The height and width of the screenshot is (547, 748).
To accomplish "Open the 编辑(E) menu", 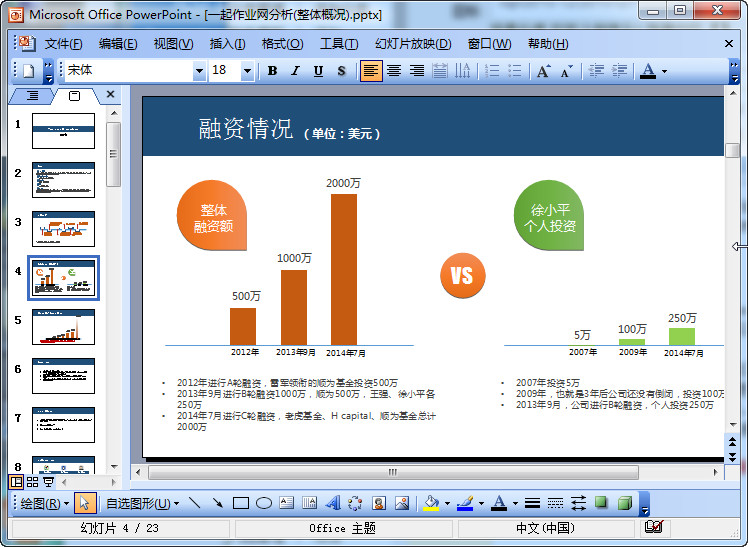I will [118, 44].
